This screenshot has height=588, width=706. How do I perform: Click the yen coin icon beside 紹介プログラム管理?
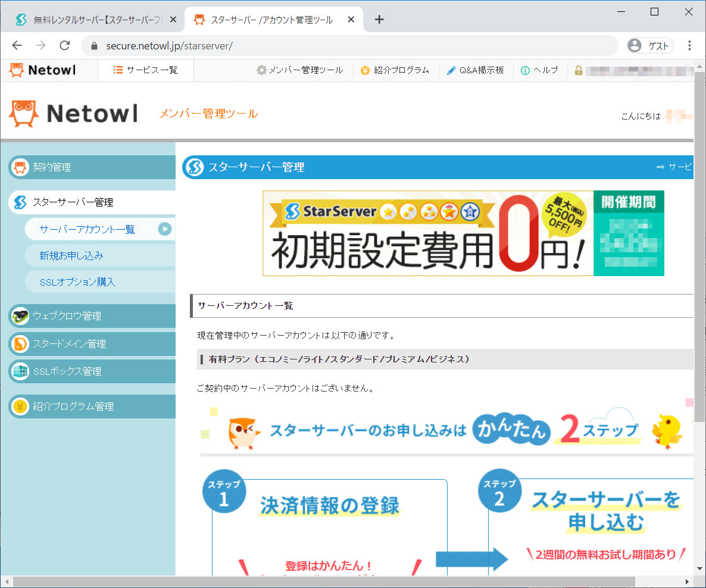tap(20, 406)
